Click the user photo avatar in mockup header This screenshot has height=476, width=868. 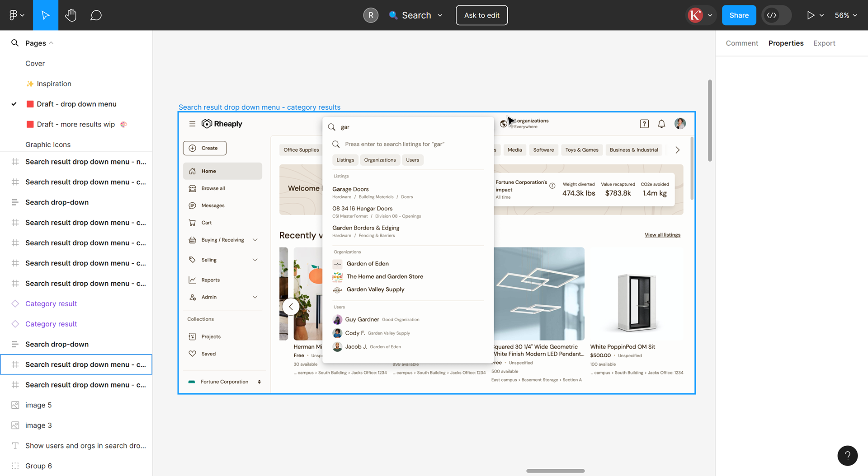[680, 123]
